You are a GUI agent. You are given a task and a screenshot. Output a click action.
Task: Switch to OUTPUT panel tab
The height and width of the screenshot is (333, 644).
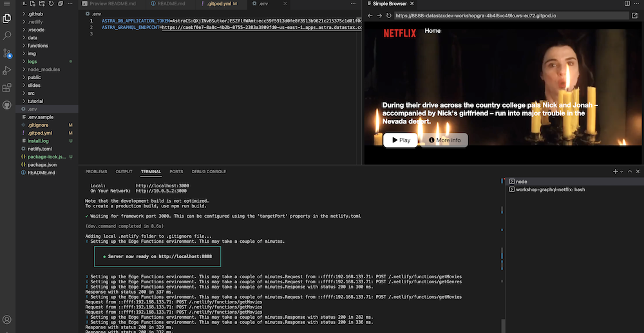[x=124, y=171]
